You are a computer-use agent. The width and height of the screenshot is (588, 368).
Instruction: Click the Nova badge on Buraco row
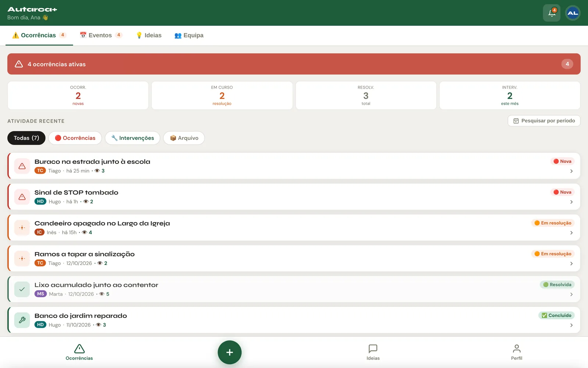coord(562,161)
